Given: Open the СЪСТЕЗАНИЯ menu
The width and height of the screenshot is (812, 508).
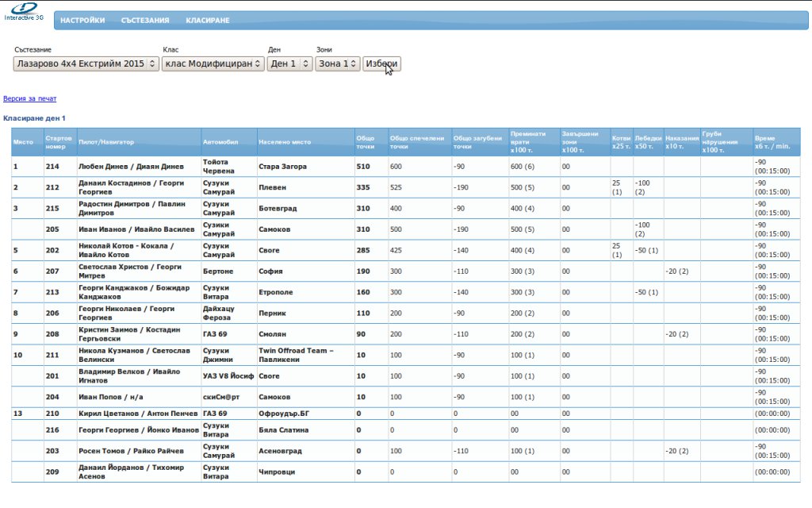Looking at the screenshot, I should (145, 21).
